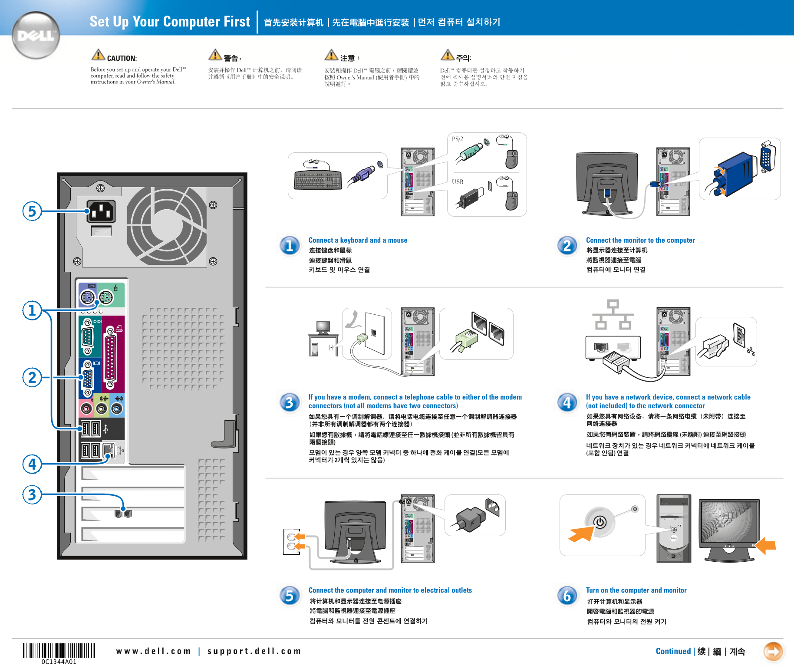Click 'Turn on the computer and monitor' heading
This screenshot has width=794, height=672.
[636, 590]
